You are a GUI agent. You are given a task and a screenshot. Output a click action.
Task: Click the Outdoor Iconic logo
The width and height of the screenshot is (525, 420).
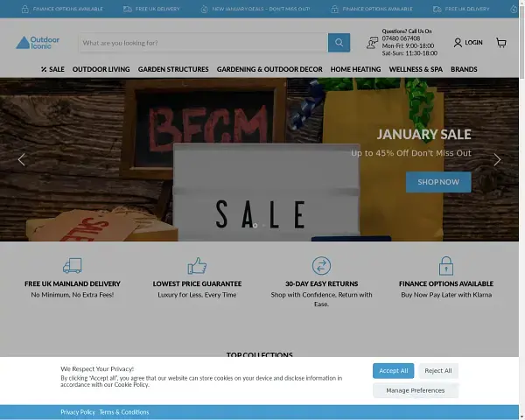pos(38,42)
